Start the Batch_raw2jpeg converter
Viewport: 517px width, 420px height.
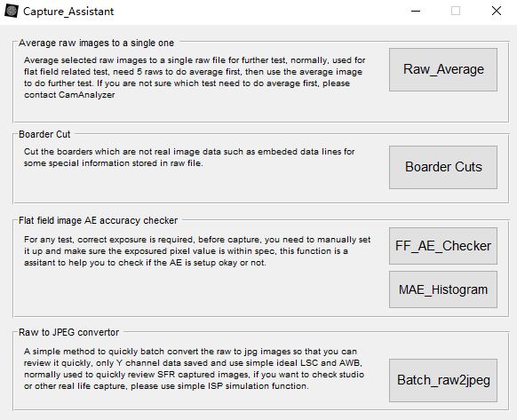pos(443,380)
